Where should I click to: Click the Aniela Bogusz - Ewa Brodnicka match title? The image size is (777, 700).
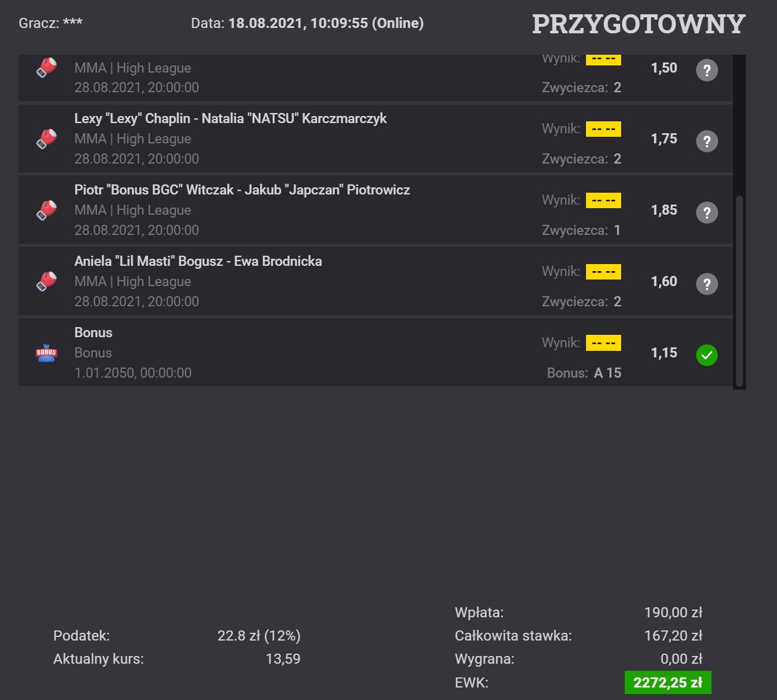(198, 261)
